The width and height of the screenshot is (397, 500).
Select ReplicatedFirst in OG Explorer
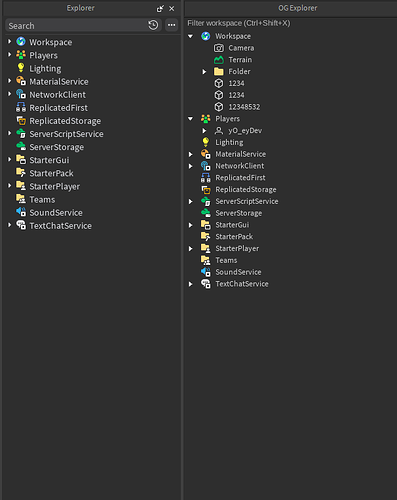(240, 178)
